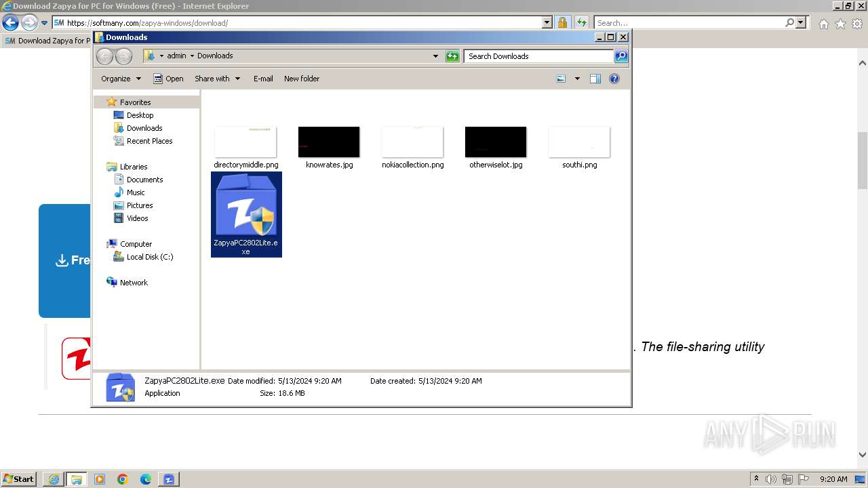Image resolution: width=868 pixels, height=488 pixels.
Task: Change view using the view icon
Action: 561,79
